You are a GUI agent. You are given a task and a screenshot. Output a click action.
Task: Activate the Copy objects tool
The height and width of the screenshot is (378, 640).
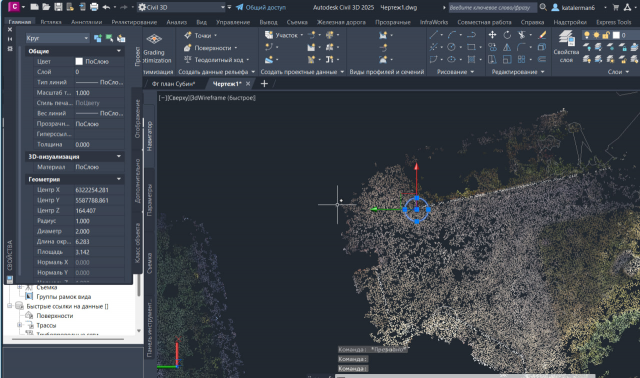493,47
